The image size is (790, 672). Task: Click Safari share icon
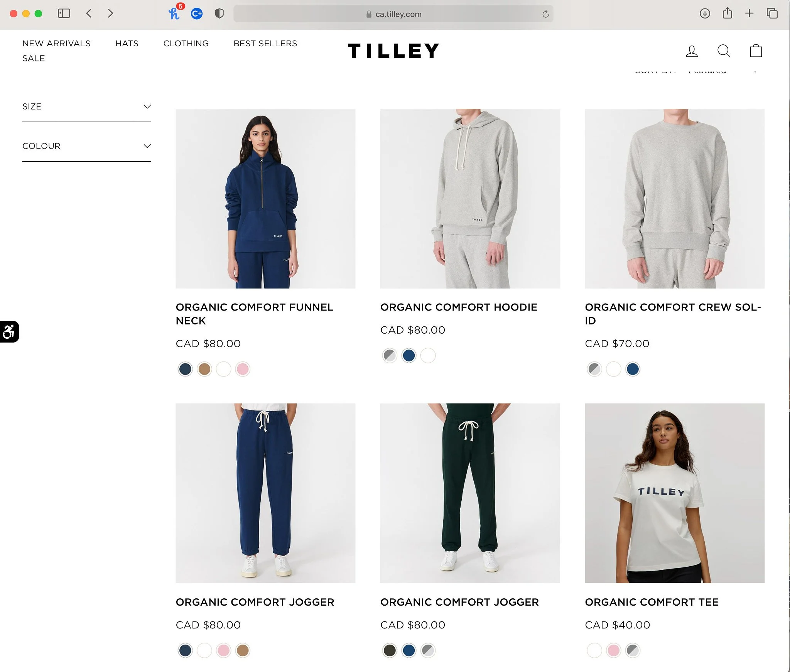point(727,14)
